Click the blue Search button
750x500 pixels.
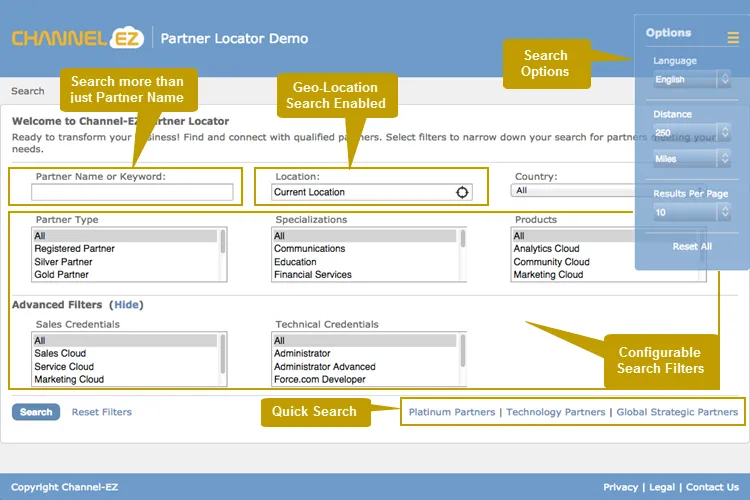click(36, 412)
